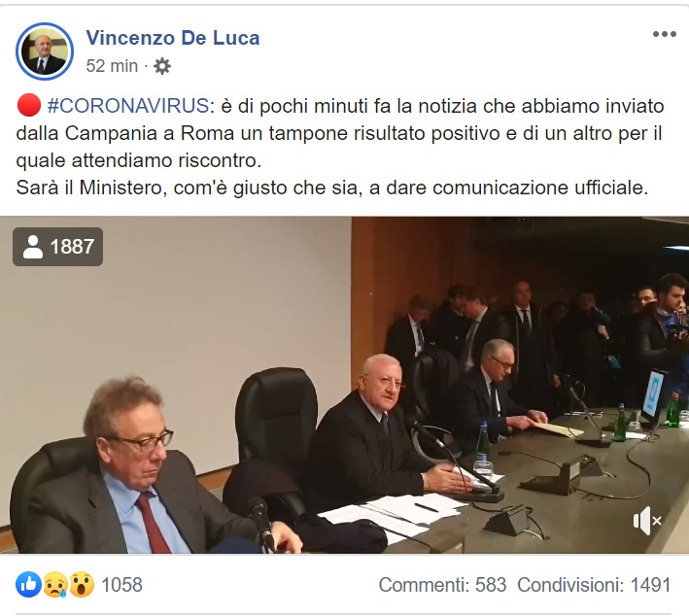
Task: Click the surprised wow reaction icon
Action: (82, 584)
